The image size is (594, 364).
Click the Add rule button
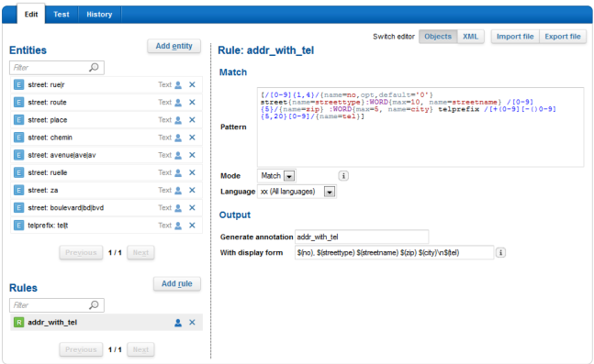click(x=177, y=284)
